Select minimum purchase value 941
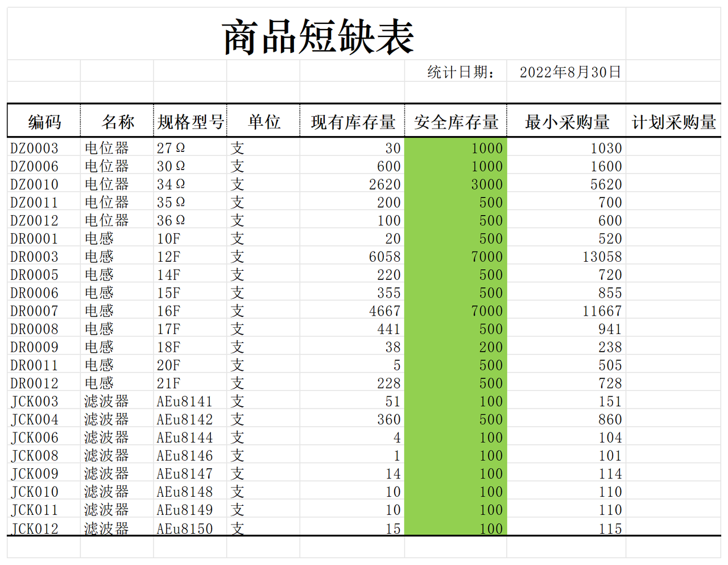This screenshot has width=728, height=565. pyautogui.click(x=566, y=329)
